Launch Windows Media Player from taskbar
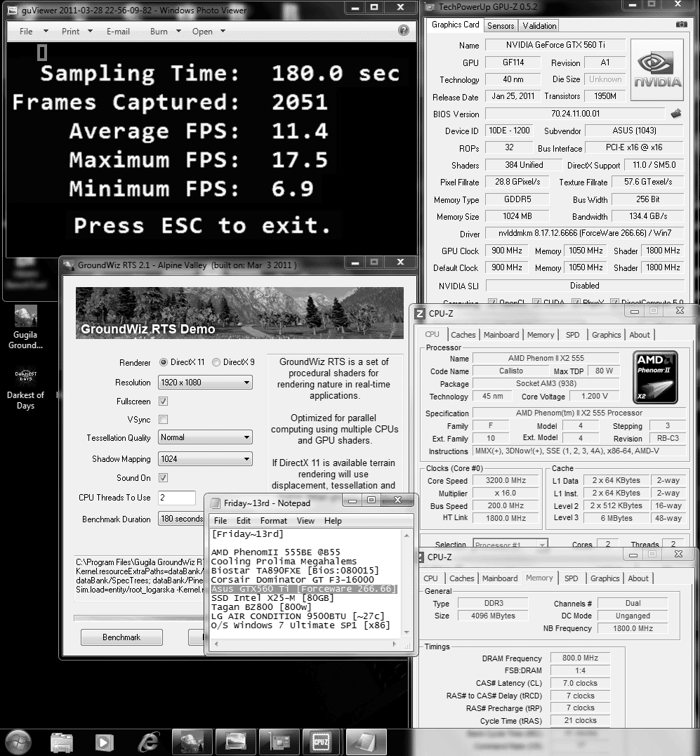The width and height of the screenshot is (700, 756). click(104, 743)
